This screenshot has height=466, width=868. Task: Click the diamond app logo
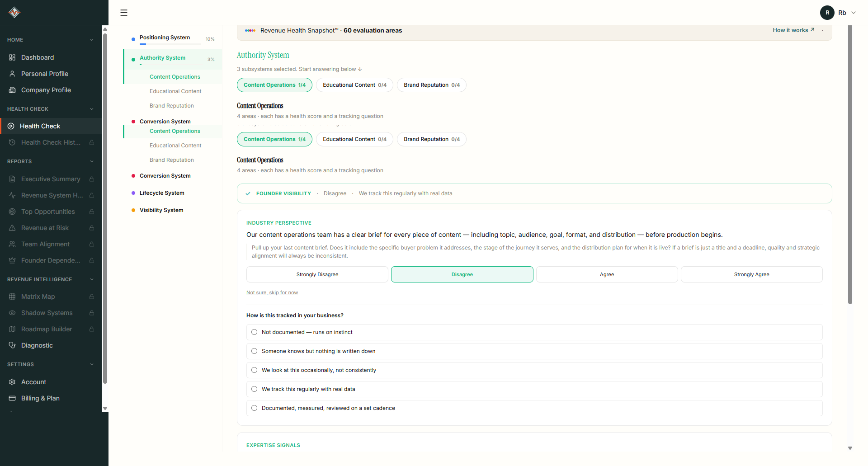pyautogui.click(x=14, y=12)
